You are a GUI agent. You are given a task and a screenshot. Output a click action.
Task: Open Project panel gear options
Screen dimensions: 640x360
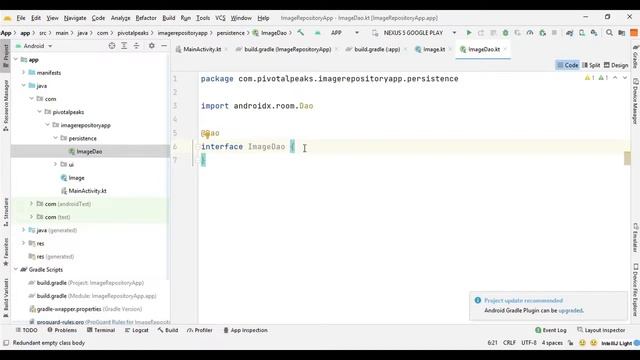click(151, 46)
